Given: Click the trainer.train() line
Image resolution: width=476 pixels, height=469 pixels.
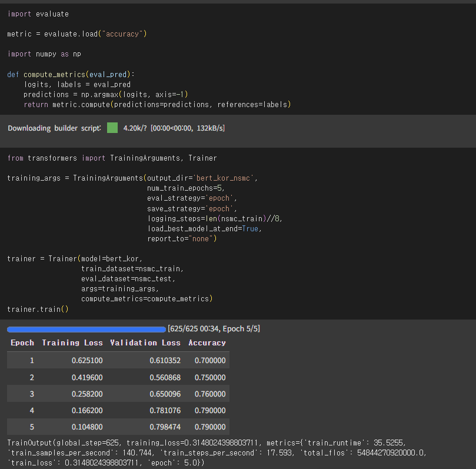Looking at the screenshot, I should [38, 309].
